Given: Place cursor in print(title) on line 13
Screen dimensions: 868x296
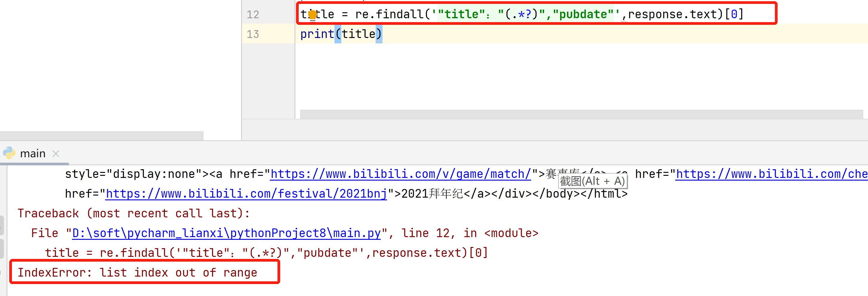Looking at the screenshot, I should coord(358,34).
